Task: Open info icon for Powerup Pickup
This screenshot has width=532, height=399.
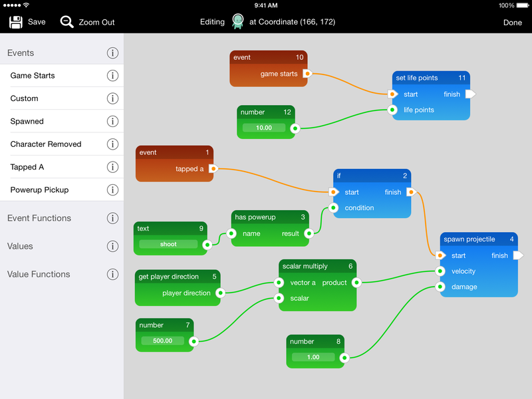Action: click(x=112, y=190)
